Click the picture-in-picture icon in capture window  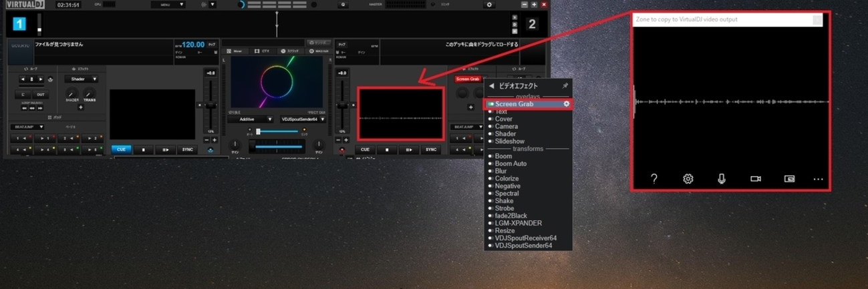click(x=789, y=179)
